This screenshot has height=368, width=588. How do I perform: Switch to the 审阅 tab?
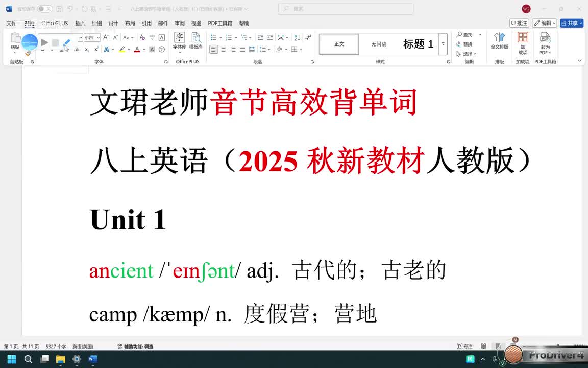180,24
